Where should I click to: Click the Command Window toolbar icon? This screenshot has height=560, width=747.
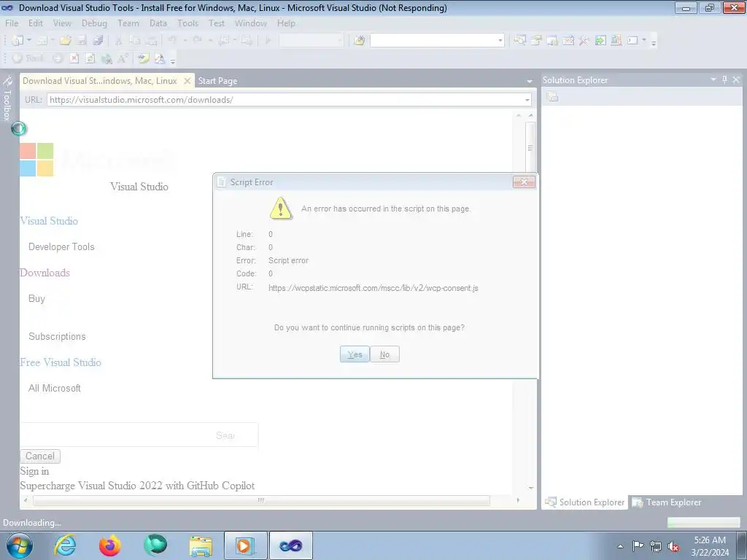click(632, 41)
